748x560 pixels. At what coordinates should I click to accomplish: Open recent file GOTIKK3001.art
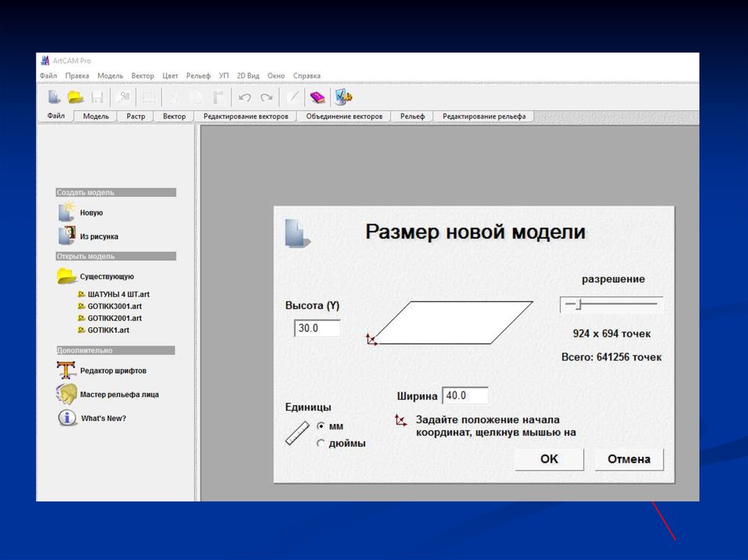(x=113, y=306)
